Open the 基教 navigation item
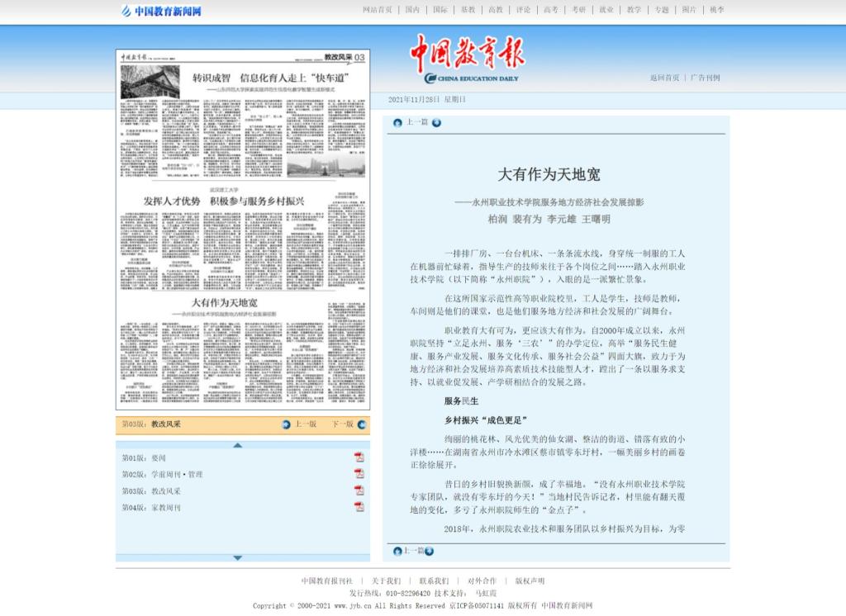The width and height of the screenshot is (846, 616). click(468, 10)
